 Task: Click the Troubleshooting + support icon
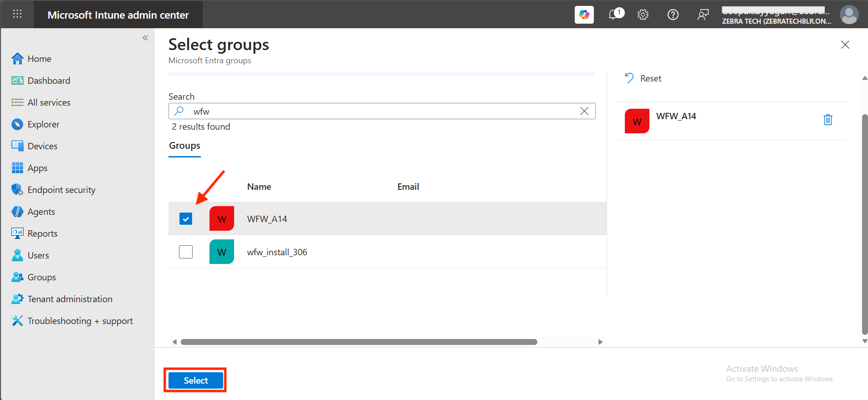(17, 321)
